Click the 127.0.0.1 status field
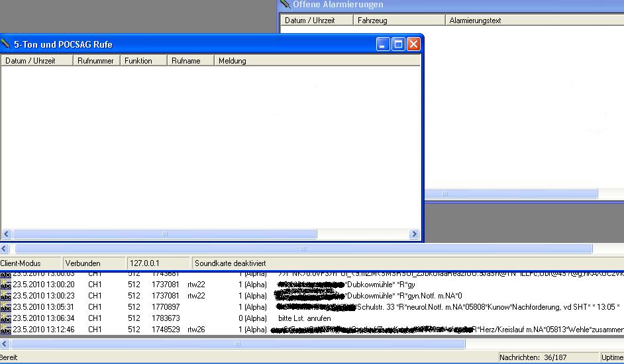Image resolution: width=624 pixels, height=364 pixels. [x=158, y=263]
